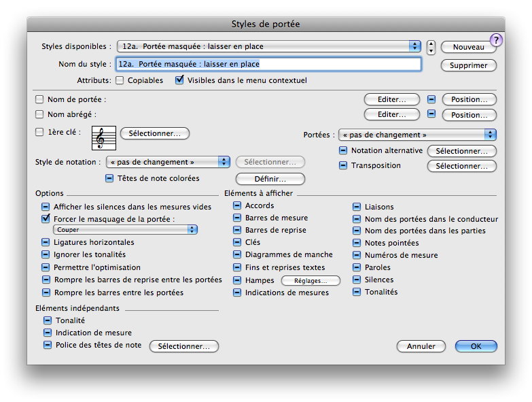
Task: Toggle the Copiables checkbox
Action: pos(120,80)
